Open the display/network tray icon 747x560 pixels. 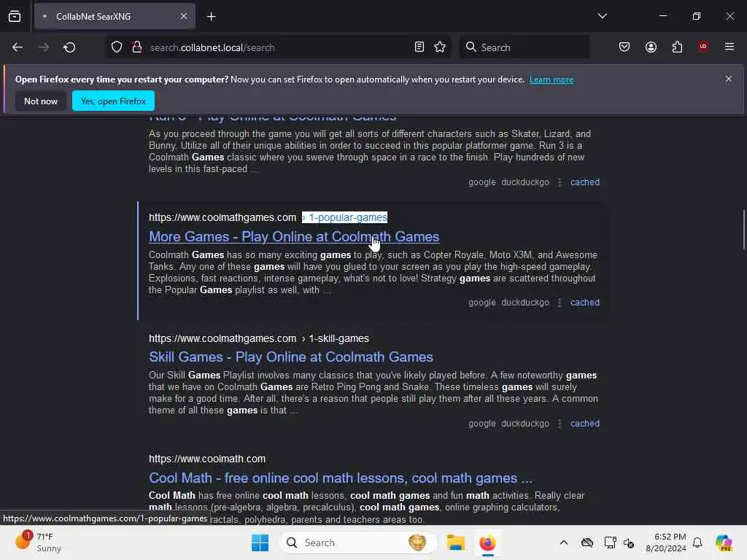(x=610, y=542)
